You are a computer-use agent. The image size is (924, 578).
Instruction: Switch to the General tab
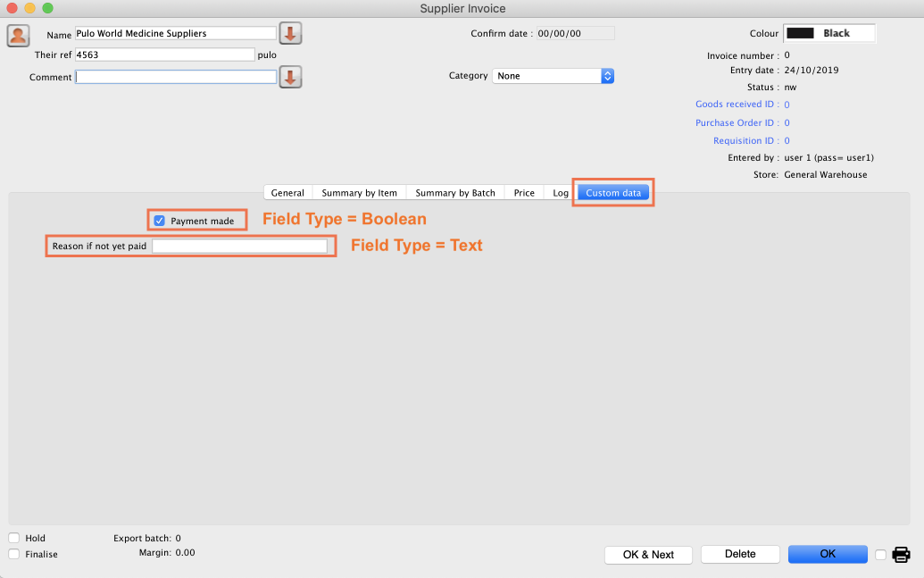tap(287, 193)
